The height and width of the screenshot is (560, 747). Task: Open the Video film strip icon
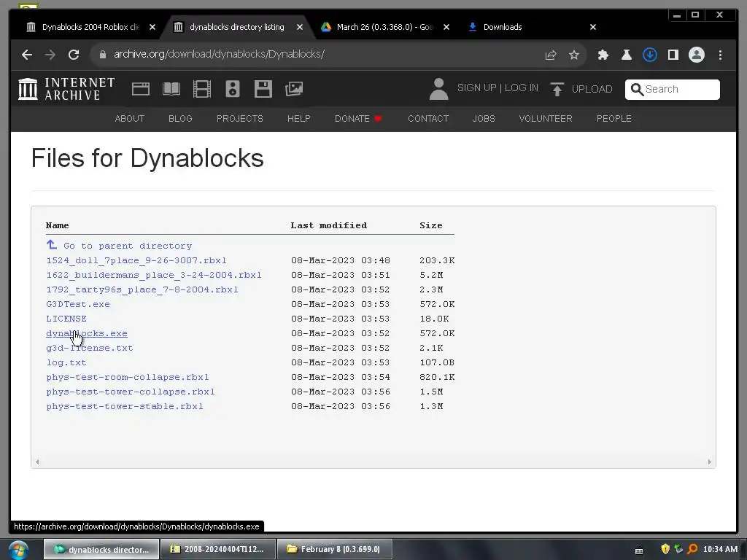202,89
